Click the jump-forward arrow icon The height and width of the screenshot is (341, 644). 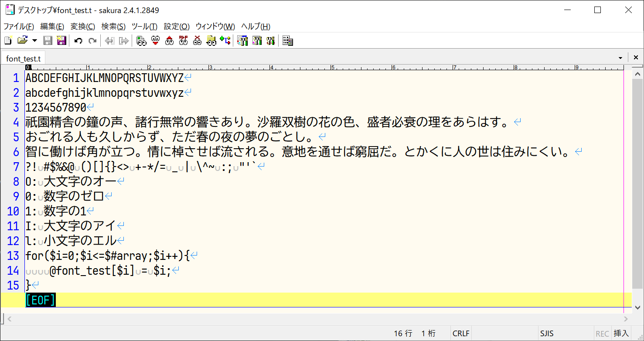coord(124,41)
